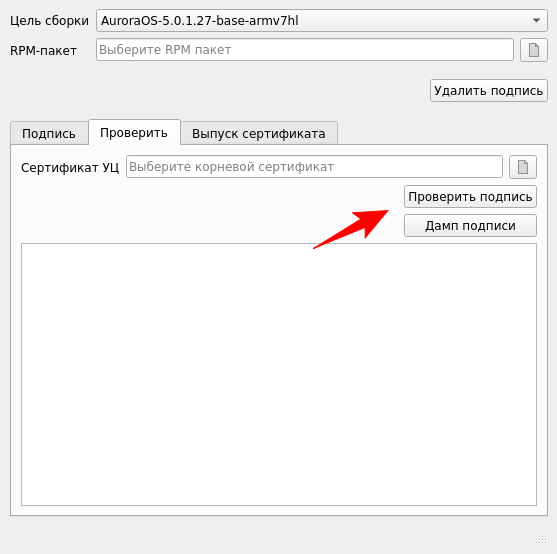Viewport: 557px width, 554px height.
Task: Open the RPM package file browser icon
Action: click(534, 50)
